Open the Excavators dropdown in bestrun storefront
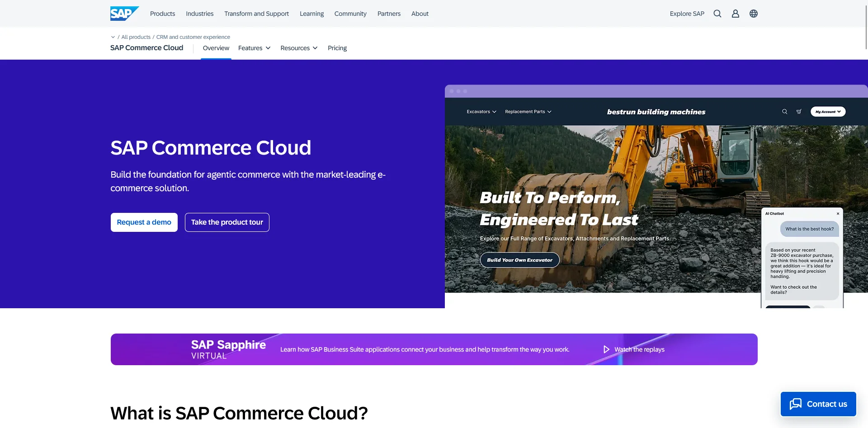This screenshot has height=428, width=868. [481, 112]
